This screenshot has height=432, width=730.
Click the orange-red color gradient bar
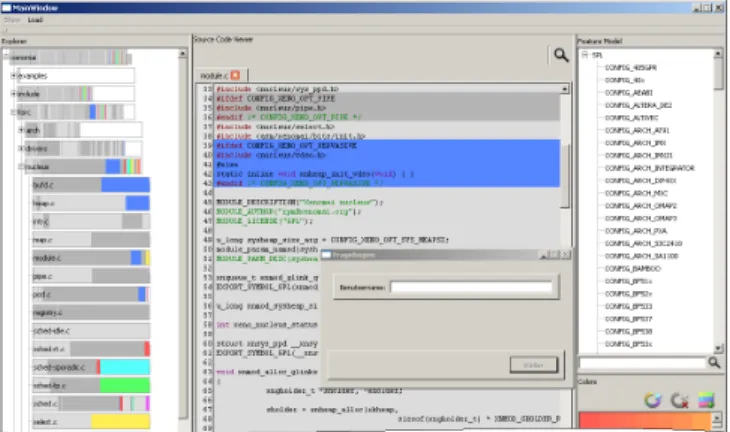(645, 420)
